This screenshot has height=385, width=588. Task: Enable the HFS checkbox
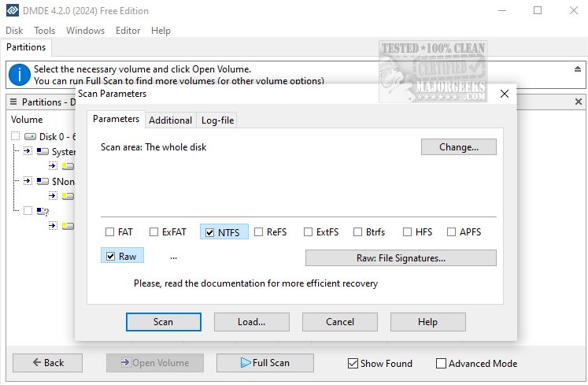(x=407, y=232)
